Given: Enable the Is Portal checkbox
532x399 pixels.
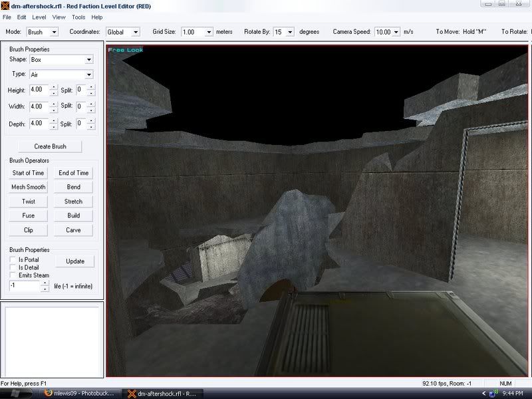Looking at the screenshot, I should (13, 259).
